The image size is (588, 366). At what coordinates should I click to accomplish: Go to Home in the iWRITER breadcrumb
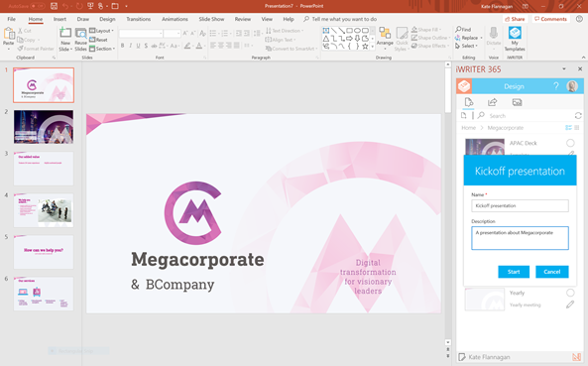[x=468, y=128]
